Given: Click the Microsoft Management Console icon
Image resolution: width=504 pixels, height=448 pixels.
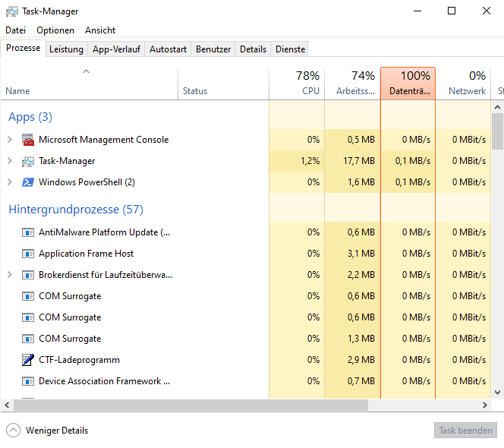Looking at the screenshot, I should tap(28, 140).
